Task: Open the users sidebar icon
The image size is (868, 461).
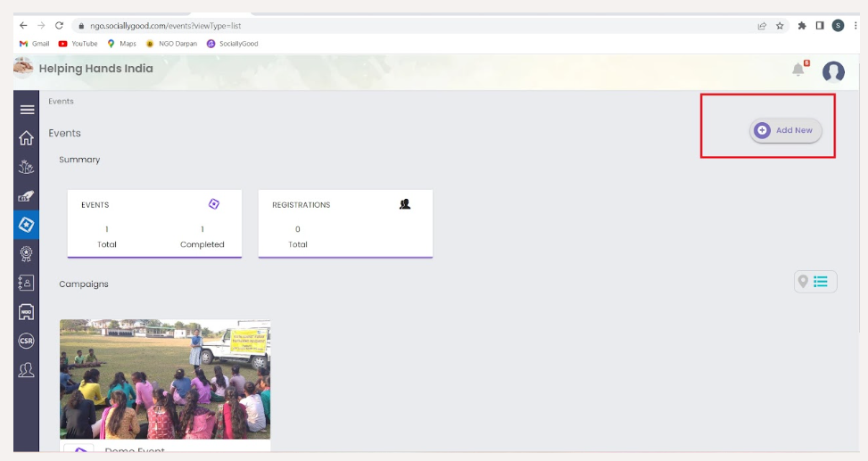Action: (26, 369)
